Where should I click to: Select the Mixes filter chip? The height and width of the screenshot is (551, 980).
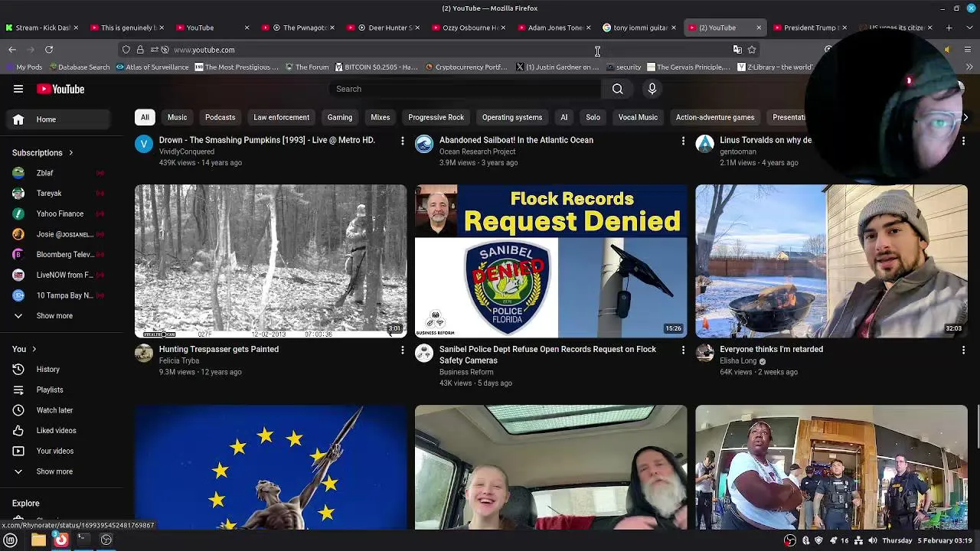click(381, 117)
